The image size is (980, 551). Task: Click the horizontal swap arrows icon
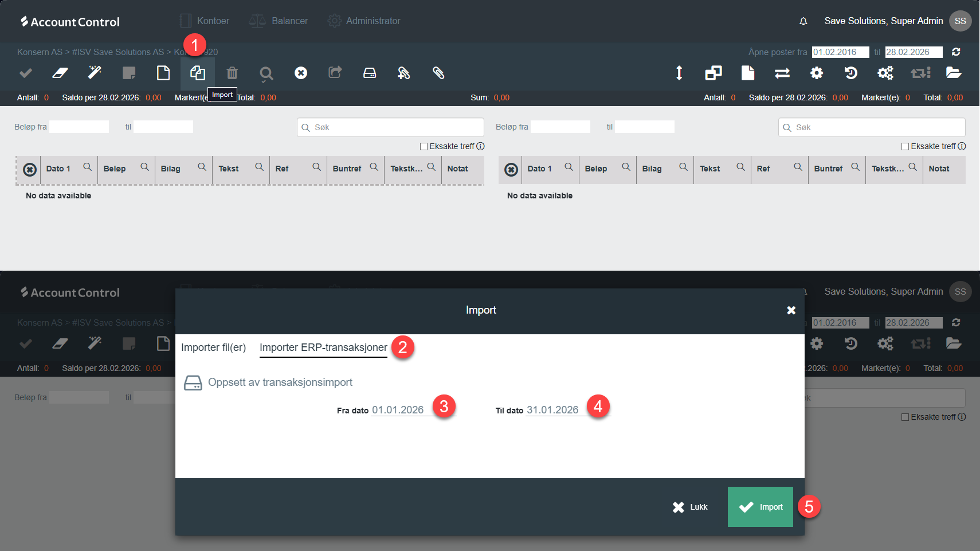pos(782,73)
